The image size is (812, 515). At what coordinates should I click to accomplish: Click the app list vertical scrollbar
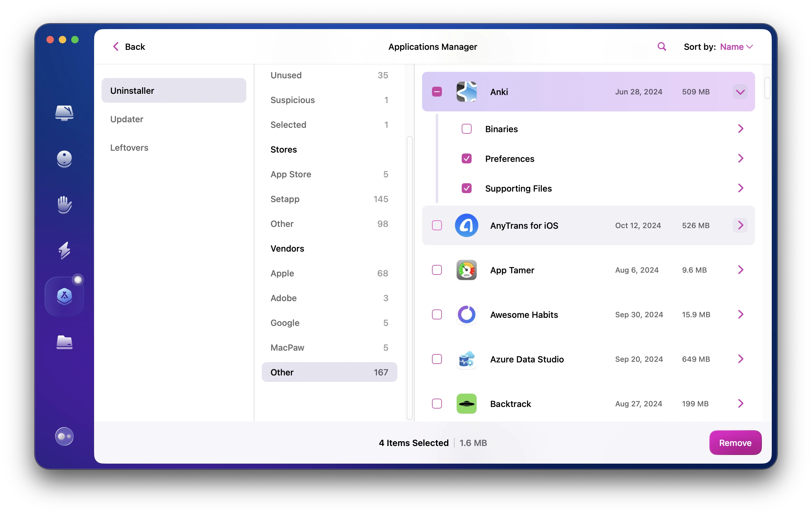767,88
